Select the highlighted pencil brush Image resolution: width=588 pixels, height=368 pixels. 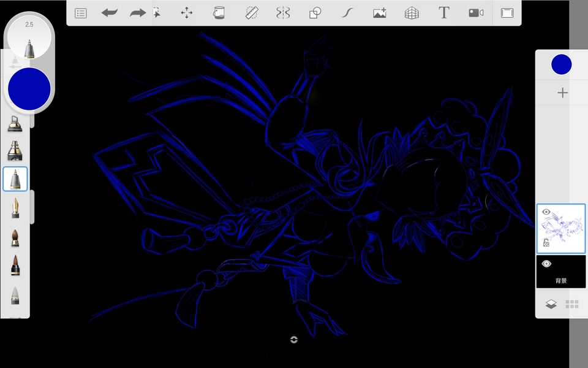point(15,178)
